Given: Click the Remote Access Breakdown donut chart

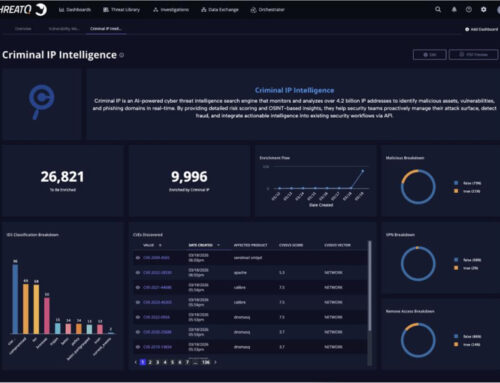Looking at the screenshot, I should (418, 340).
